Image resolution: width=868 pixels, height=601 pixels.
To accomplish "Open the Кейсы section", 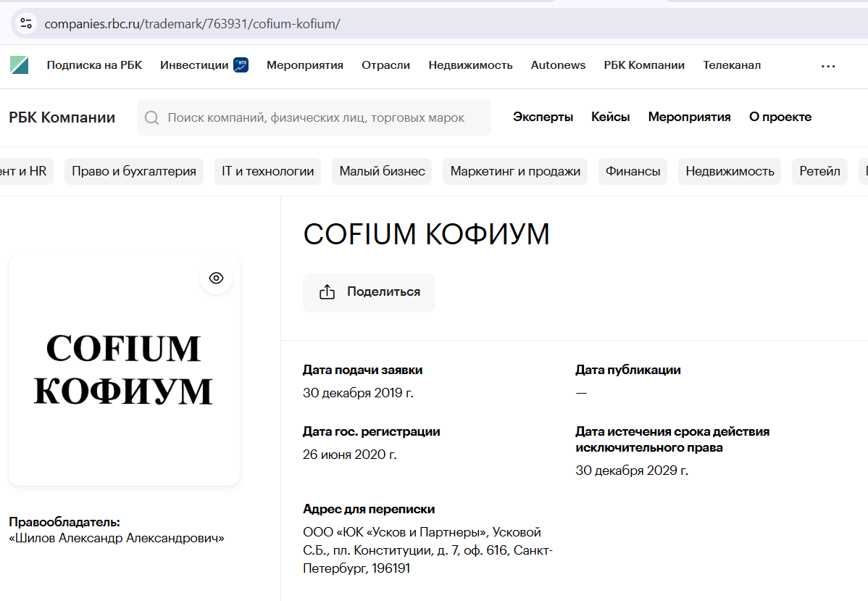I will (x=610, y=117).
